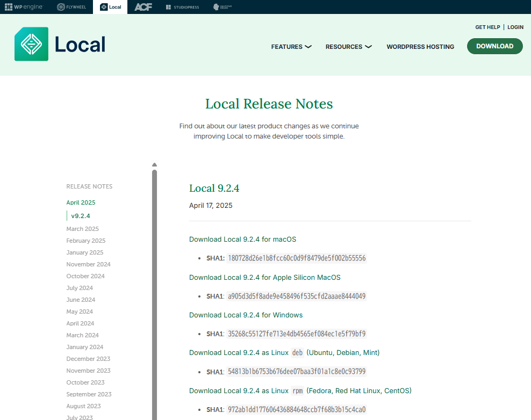Select July 2024 release notes
531x420 pixels.
coord(80,288)
